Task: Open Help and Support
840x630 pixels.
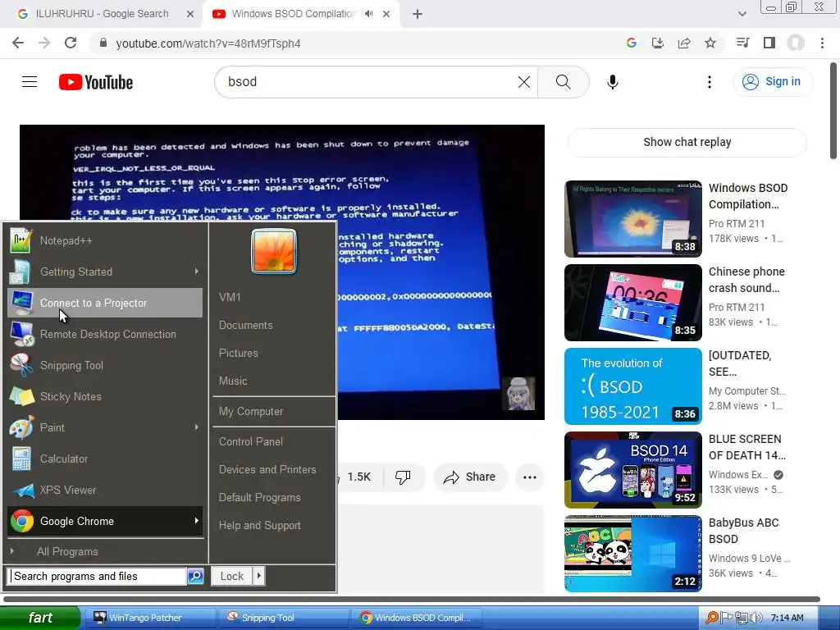Action: (x=259, y=526)
